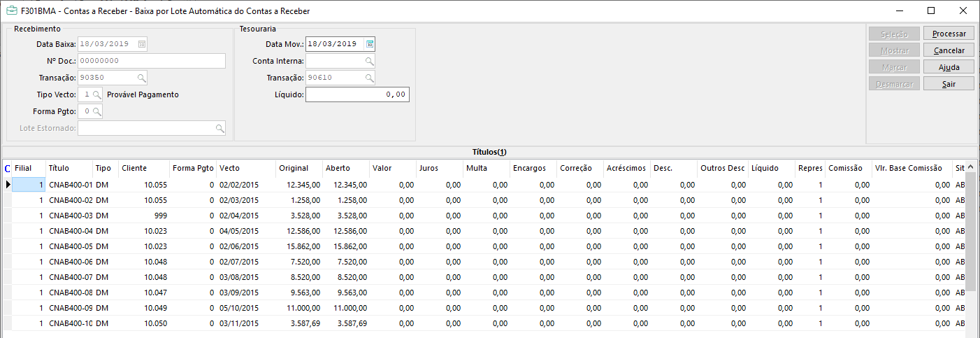This screenshot has height=338, width=980.
Task: Focus the Líquido value field
Action: (357, 94)
